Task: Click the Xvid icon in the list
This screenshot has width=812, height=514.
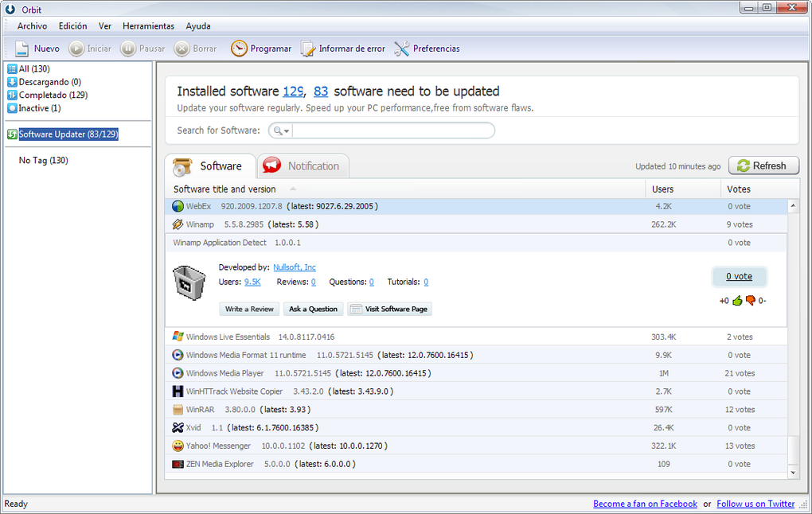Action: pyautogui.click(x=178, y=427)
